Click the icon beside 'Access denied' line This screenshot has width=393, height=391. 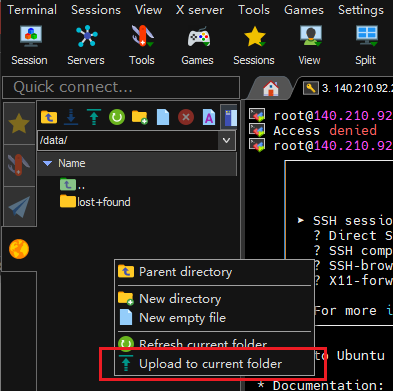coord(257,130)
